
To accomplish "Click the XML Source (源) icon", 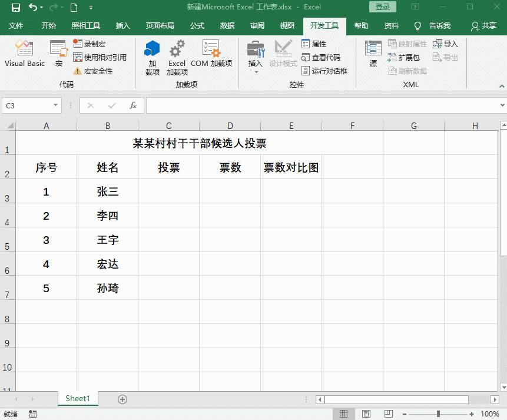I will point(373,54).
